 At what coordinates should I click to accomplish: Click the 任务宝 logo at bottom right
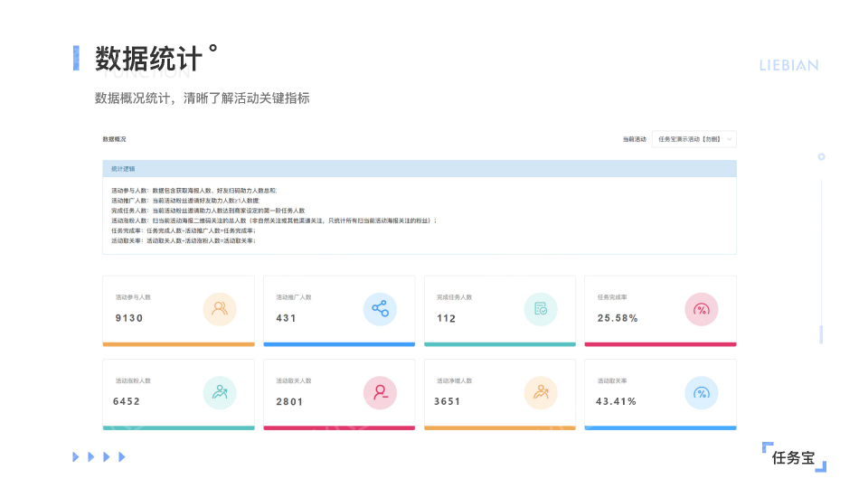click(x=794, y=458)
